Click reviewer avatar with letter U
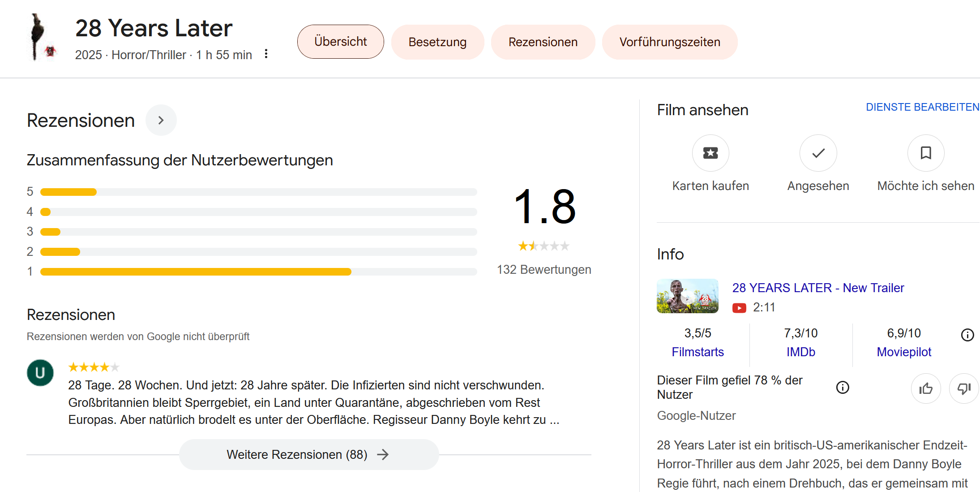 [40, 373]
